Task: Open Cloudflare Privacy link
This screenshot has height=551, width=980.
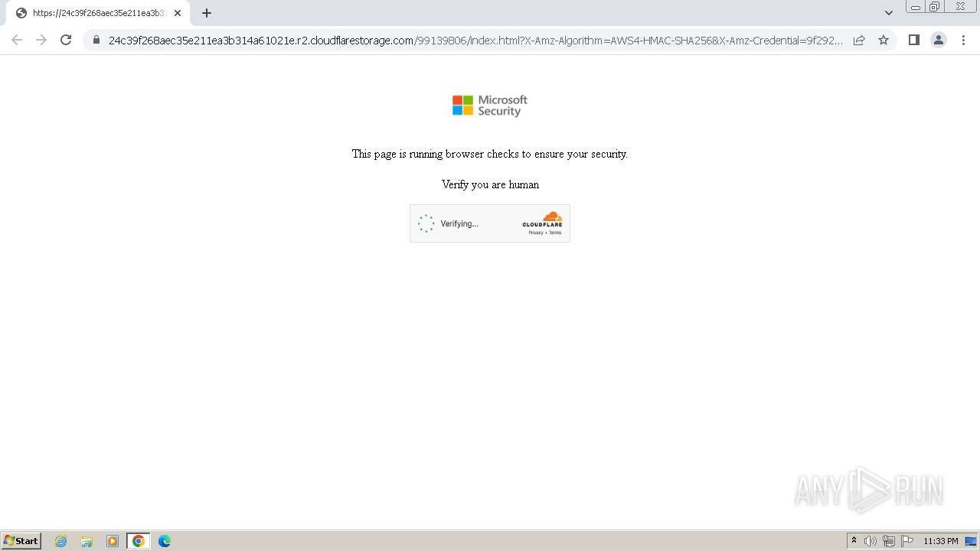Action: [x=535, y=233]
